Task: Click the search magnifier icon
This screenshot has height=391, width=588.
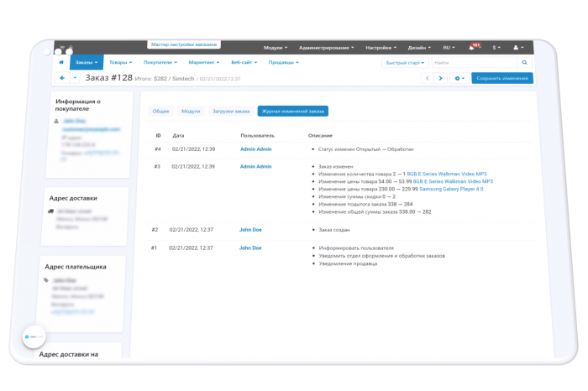Action: [525, 63]
